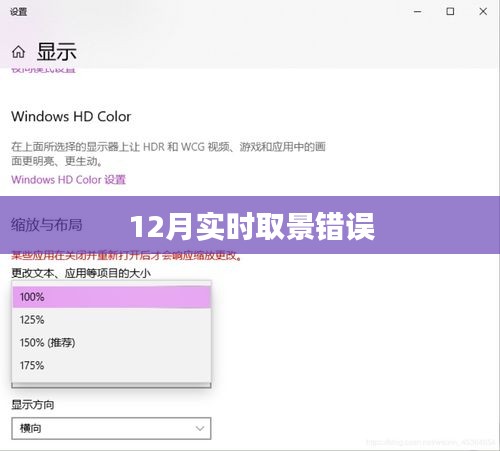Open the partially hidden link under 显示 title

pyautogui.click(x=43, y=70)
